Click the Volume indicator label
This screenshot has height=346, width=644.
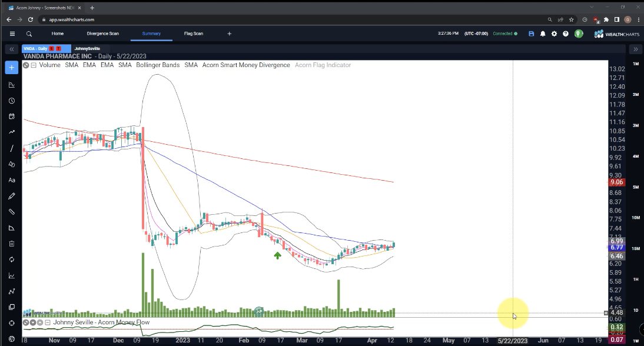(49, 65)
